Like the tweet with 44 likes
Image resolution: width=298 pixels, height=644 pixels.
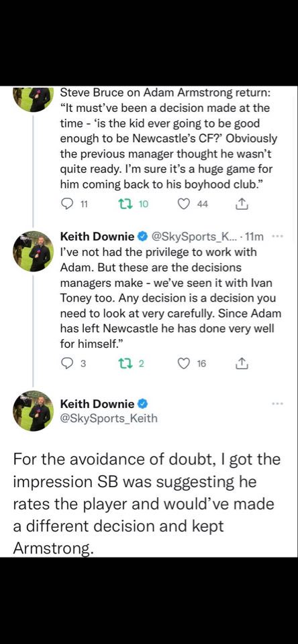pos(183,204)
